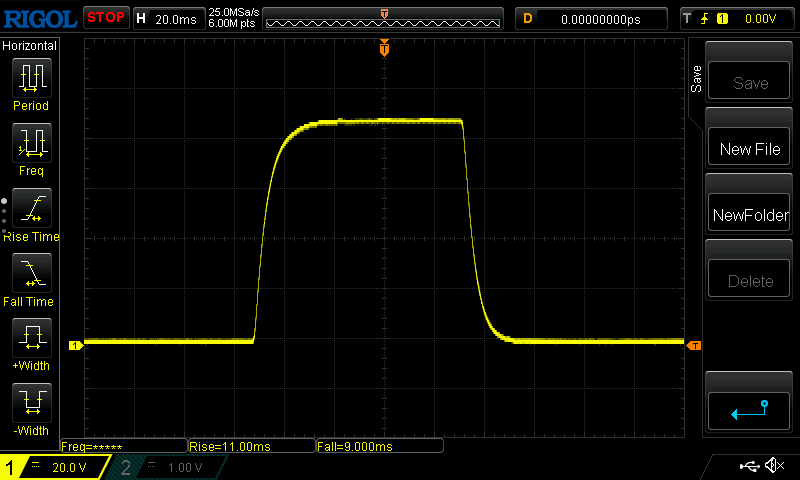Click the channel 1 ground level marker
The width and height of the screenshot is (800, 480).
[76, 345]
